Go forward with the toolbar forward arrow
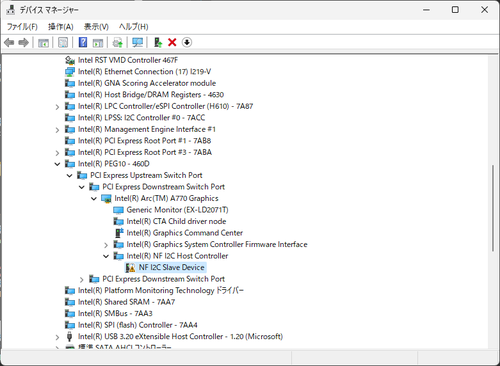 pyautogui.click(x=23, y=42)
